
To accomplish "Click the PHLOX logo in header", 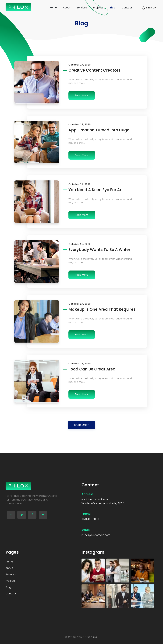I will [x=18, y=7].
